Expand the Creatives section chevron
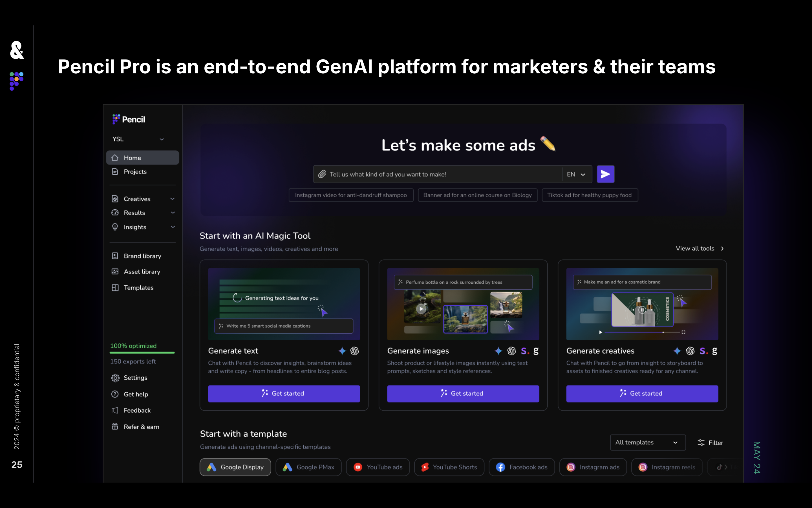 point(173,199)
